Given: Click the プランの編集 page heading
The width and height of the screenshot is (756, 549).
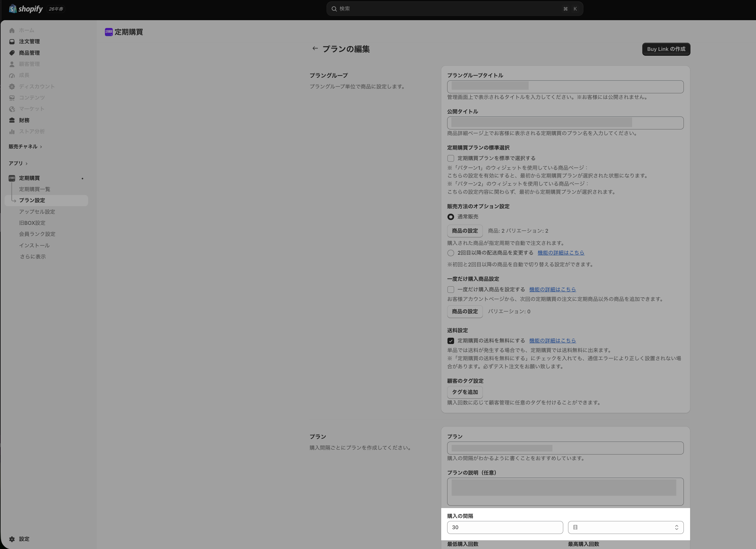Looking at the screenshot, I should 346,49.
